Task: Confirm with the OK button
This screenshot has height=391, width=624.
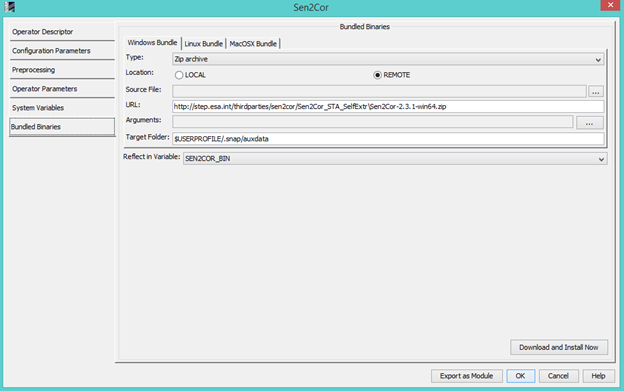Action: pyautogui.click(x=521, y=376)
